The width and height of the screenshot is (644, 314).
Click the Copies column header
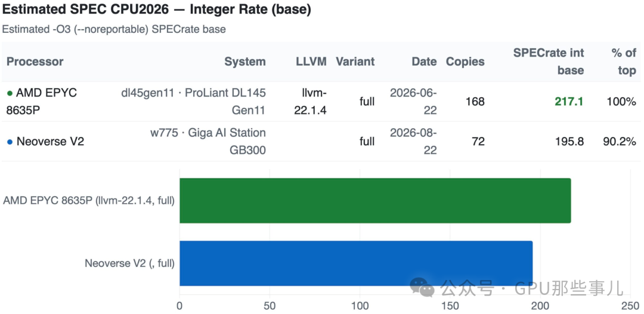click(x=465, y=61)
